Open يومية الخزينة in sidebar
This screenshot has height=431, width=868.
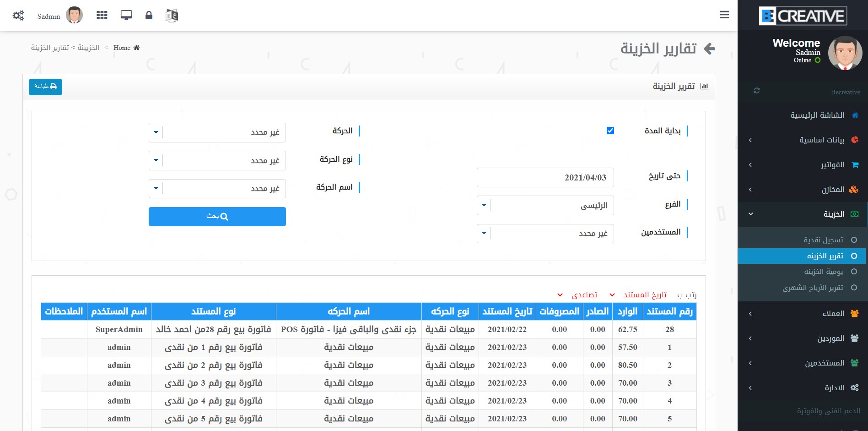(823, 272)
